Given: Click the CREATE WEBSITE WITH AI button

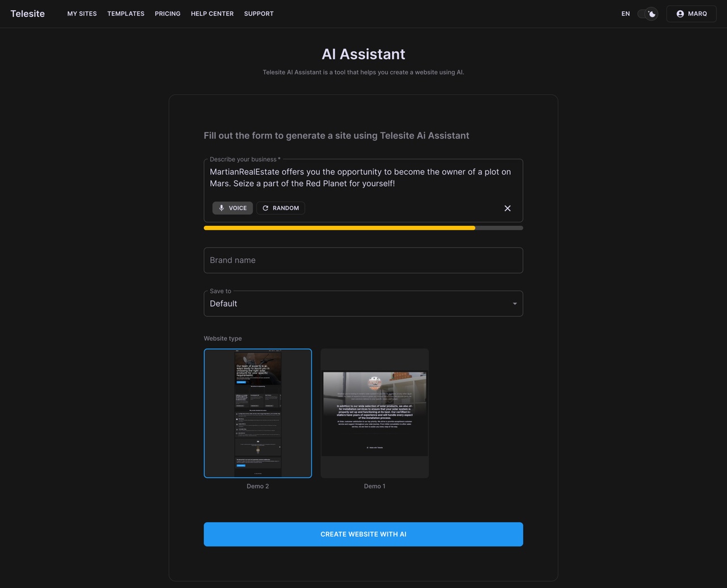Looking at the screenshot, I should (x=363, y=534).
